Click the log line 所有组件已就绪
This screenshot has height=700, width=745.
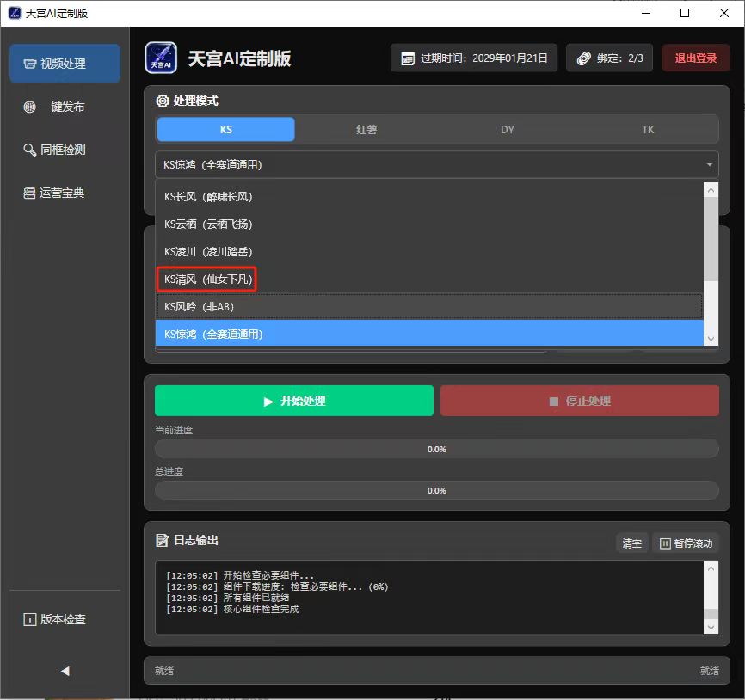tap(228, 598)
